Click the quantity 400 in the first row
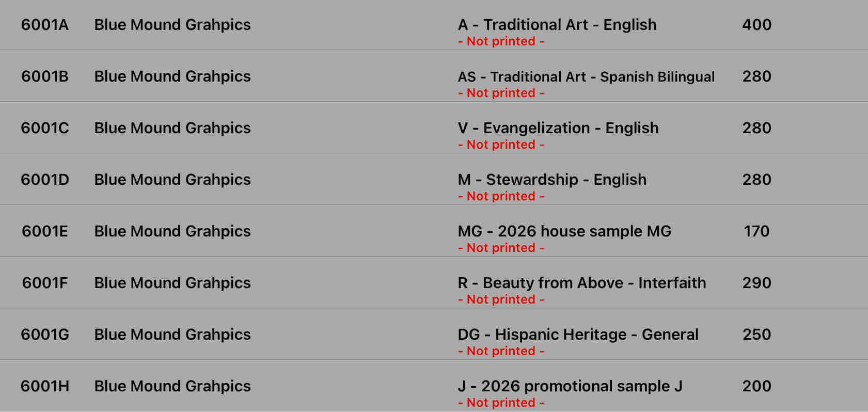 tap(756, 25)
